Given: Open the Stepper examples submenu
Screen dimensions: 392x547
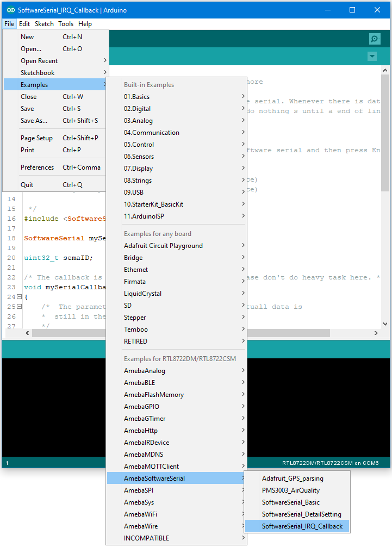Looking at the screenshot, I should tap(177, 318).
